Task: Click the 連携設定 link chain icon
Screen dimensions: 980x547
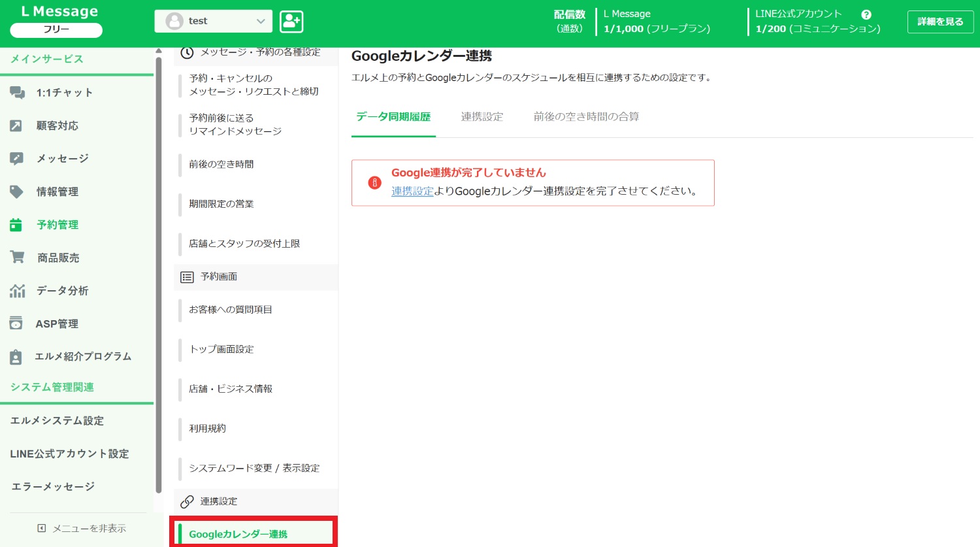Action: [187, 501]
